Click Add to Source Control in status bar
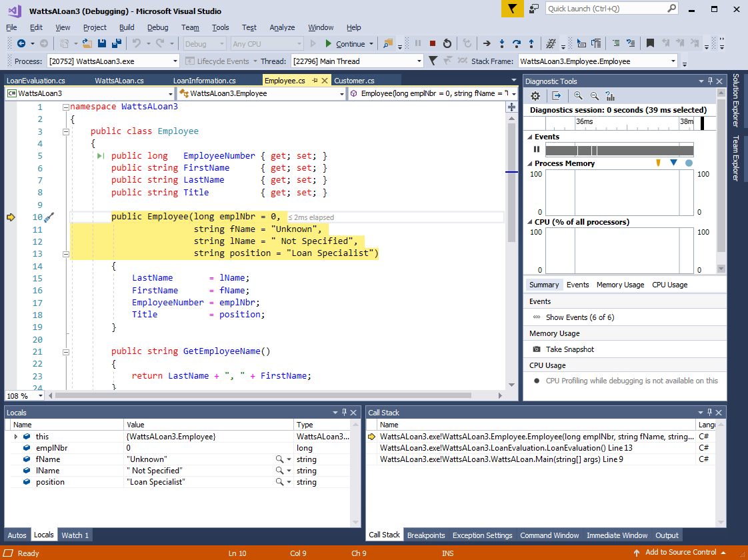748x560 pixels. pyautogui.click(x=681, y=553)
